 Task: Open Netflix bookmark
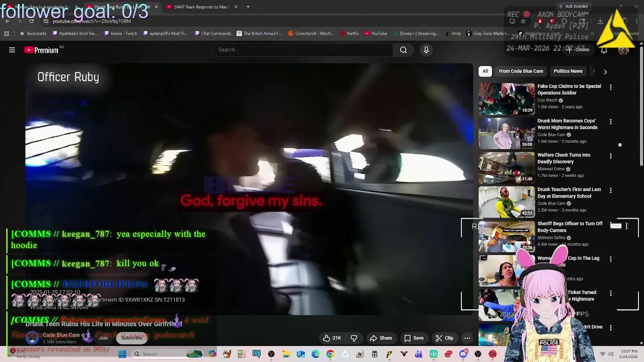[349, 34]
